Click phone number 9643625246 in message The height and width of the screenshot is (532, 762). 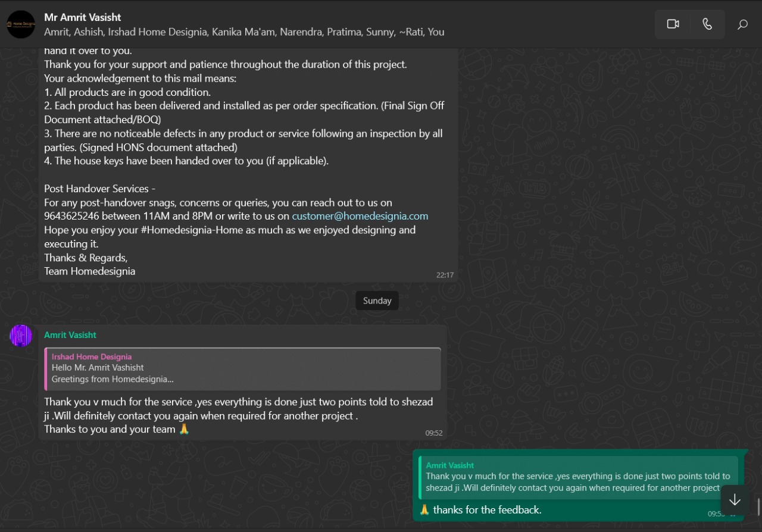point(71,216)
